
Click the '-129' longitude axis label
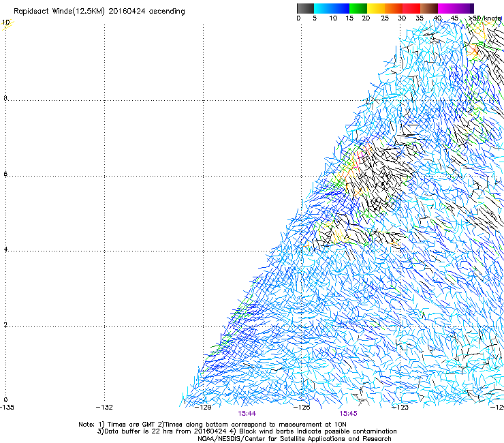tap(203, 408)
